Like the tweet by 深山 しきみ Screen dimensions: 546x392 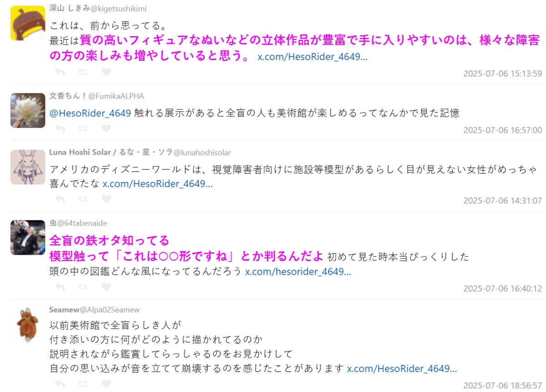coord(106,72)
